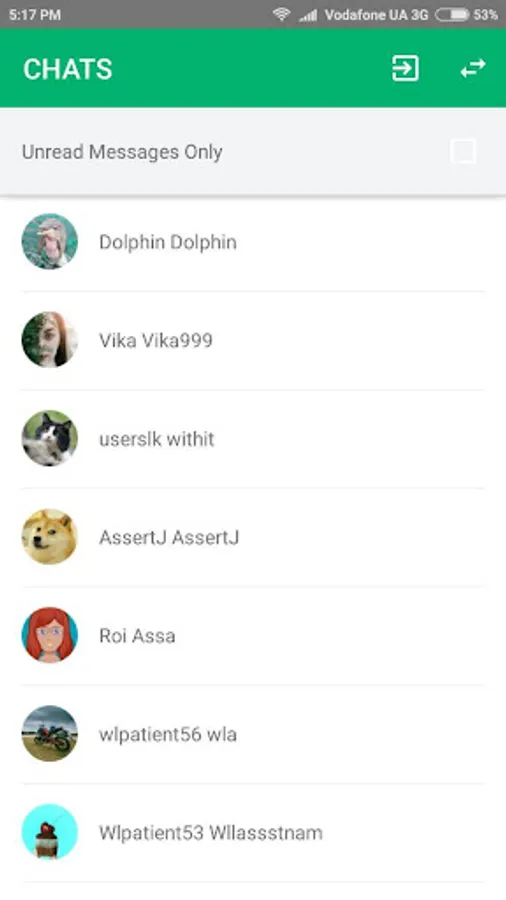
Task: Select the wlpatient56 wla chat name
Action: [x=168, y=734]
